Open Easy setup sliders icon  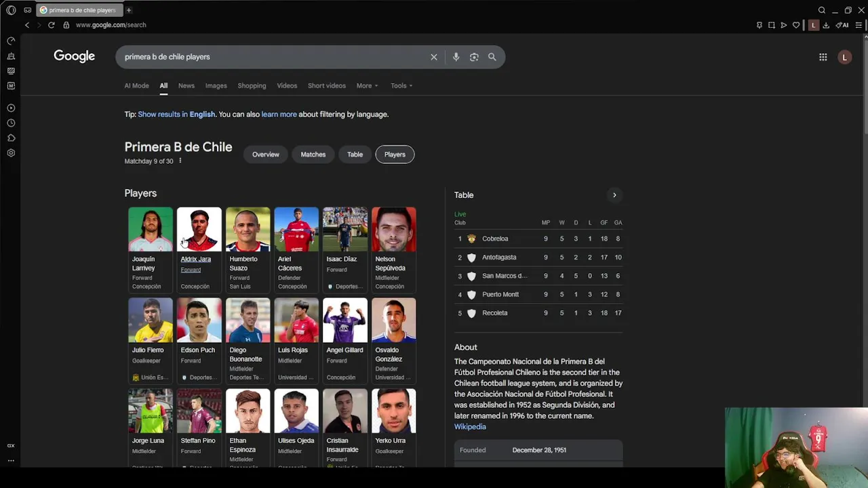click(x=858, y=25)
